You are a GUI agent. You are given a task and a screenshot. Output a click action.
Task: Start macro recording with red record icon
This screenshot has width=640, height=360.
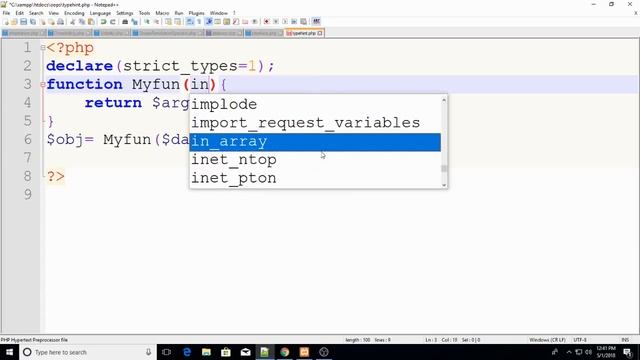[266, 21]
